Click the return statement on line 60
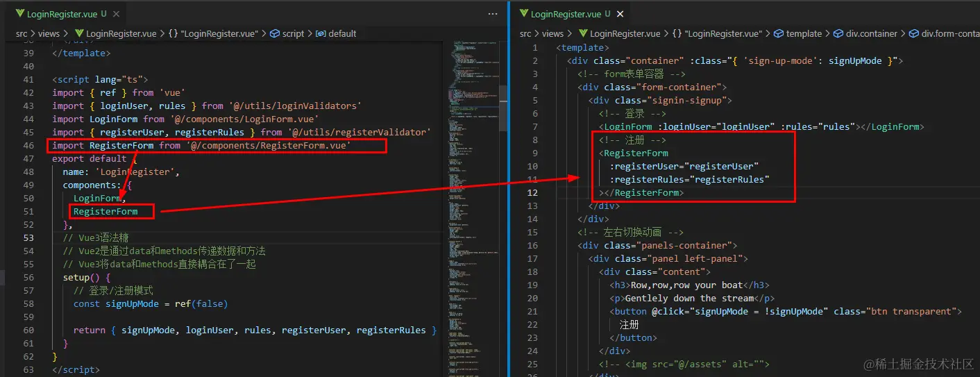980x377 pixels. (x=255, y=330)
